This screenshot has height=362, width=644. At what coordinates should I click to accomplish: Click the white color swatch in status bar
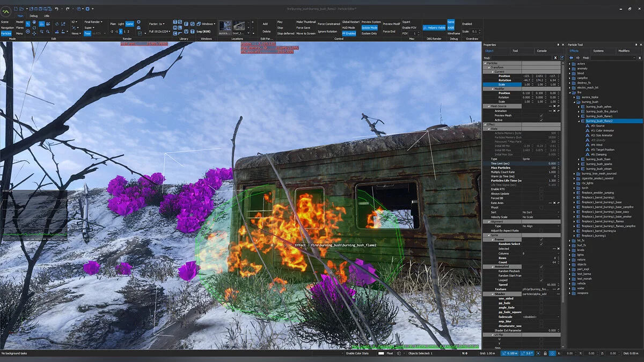pyautogui.click(x=381, y=353)
